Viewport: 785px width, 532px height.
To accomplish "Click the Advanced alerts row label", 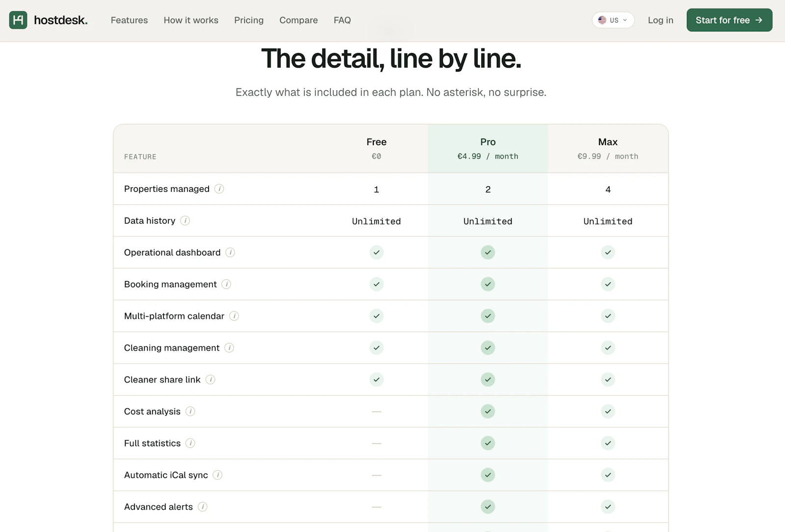I will click(x=158, y=507).
